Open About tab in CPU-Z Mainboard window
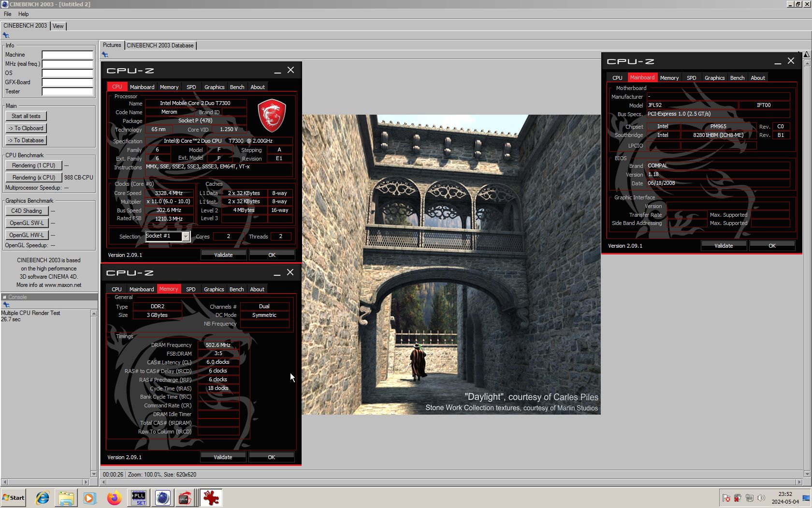The height and width of the screenshot is (508, 812). pos(758,78)
